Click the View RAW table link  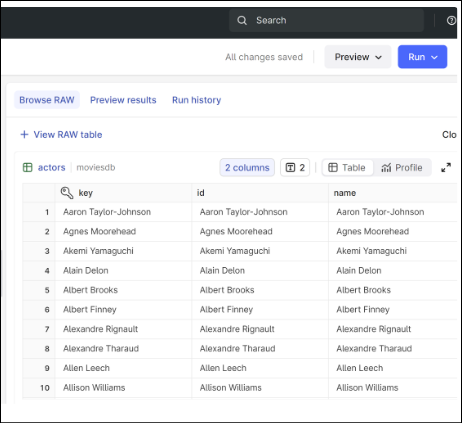(x=68, y=135)
